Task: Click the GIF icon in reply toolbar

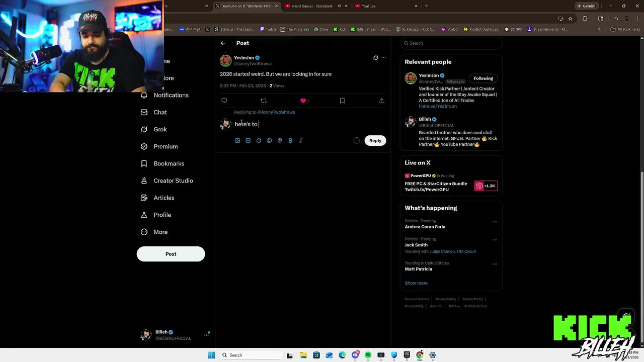Action: 248,141
